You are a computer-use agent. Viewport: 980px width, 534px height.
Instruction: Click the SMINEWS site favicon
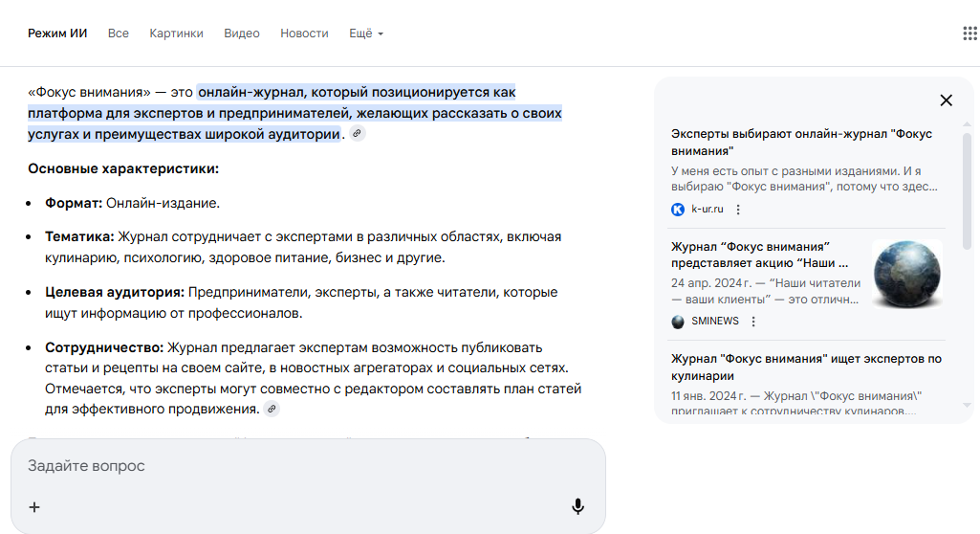(x=678, y=322)
